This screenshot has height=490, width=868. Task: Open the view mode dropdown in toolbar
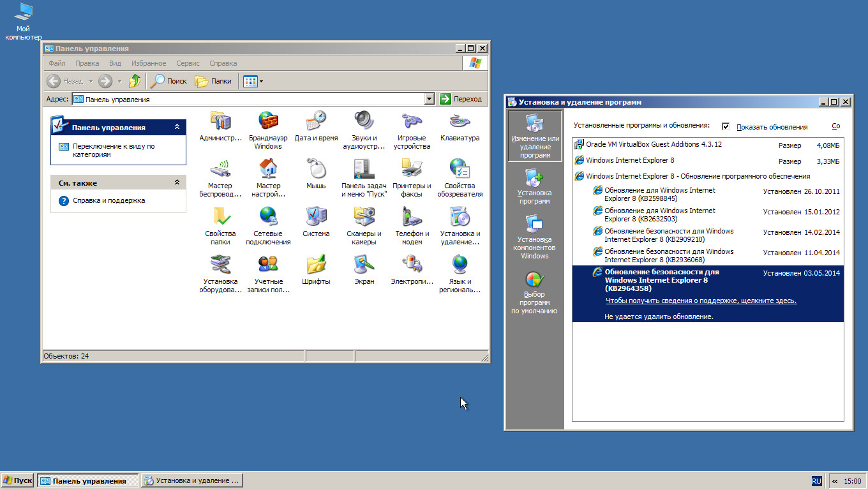click(261, 82)
